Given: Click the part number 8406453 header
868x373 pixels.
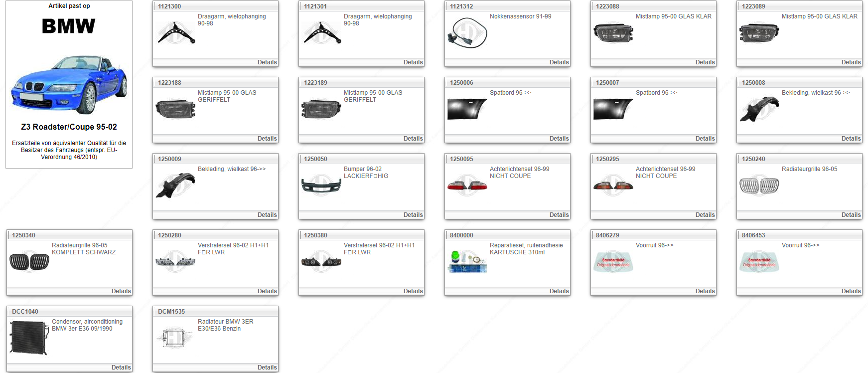Looking at the screenshot, I should pyautogui.click(x=753, y=235).
